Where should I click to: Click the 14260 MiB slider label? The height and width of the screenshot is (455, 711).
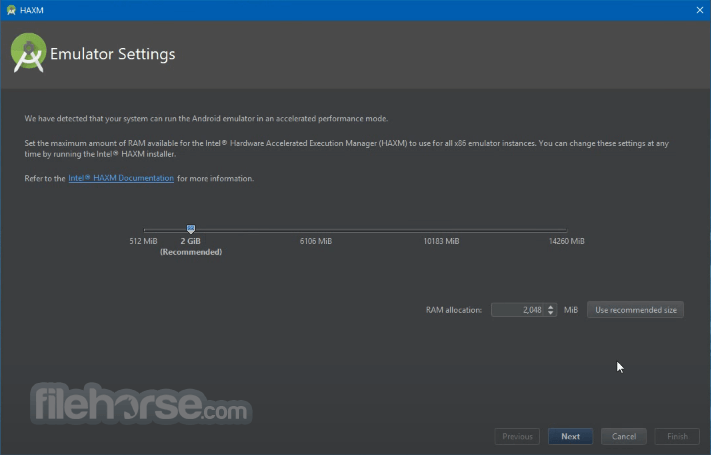566,241
